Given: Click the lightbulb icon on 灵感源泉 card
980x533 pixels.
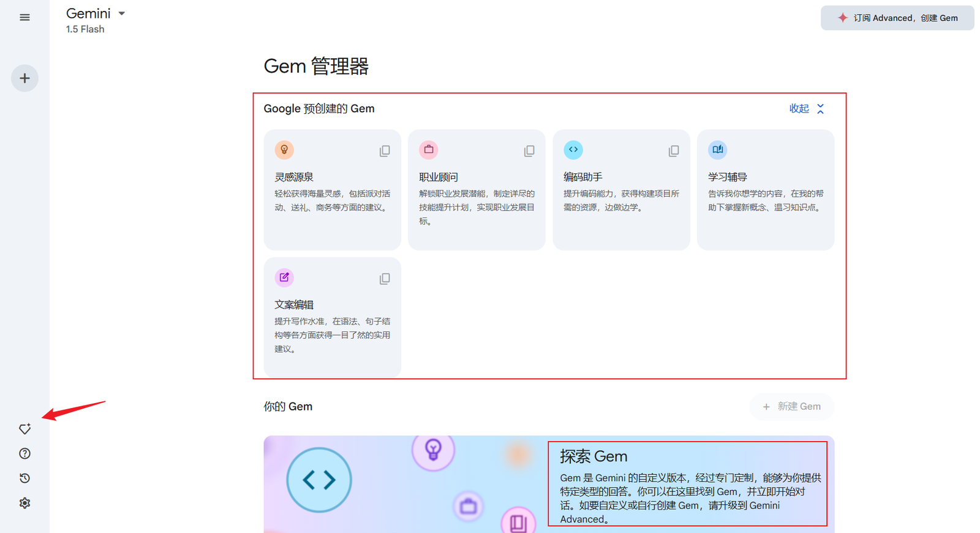Looking at the screenshot, I should (x=284, y=149).
